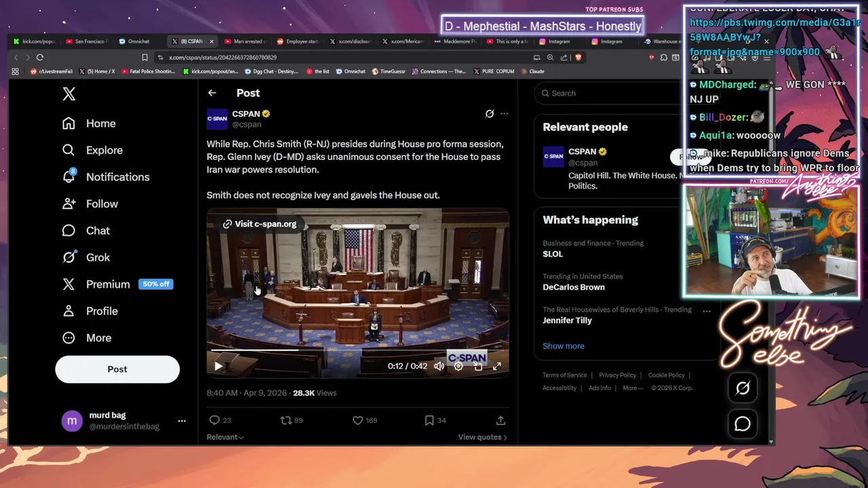Open the post's three-dot options menu
The width and height of the screenshot is (868, 488).
[504, 114]
